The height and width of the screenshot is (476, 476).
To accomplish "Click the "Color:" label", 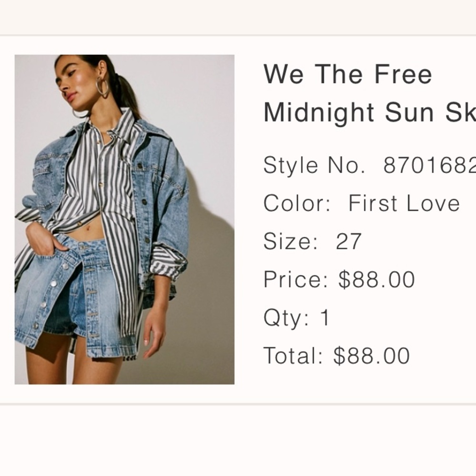I will tap(297, 204).
